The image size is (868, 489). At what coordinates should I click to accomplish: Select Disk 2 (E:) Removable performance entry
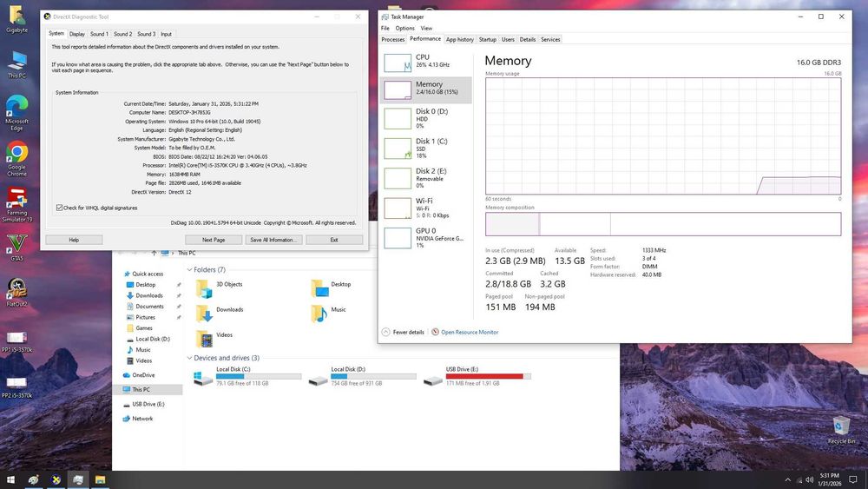(425, 178)
